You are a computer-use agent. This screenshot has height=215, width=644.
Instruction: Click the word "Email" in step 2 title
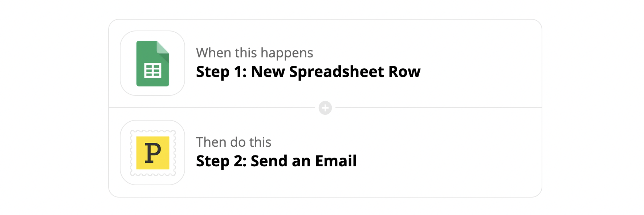pyautogui.click(x=336, y=161)
